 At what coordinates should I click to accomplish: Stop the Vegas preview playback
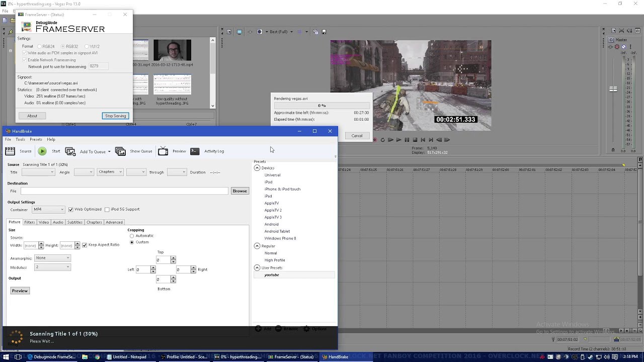coord(415,140)
